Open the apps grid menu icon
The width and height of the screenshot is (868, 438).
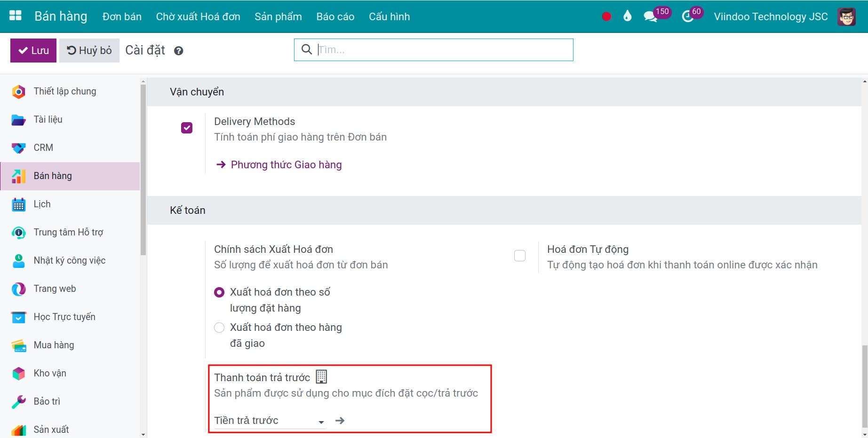coord(16,16)
